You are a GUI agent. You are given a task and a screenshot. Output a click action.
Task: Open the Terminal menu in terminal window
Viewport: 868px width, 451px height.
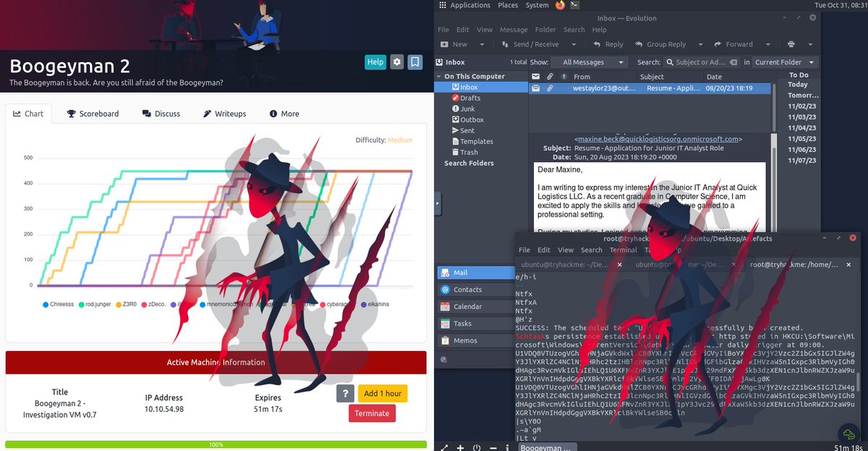[x=624, y=250]
